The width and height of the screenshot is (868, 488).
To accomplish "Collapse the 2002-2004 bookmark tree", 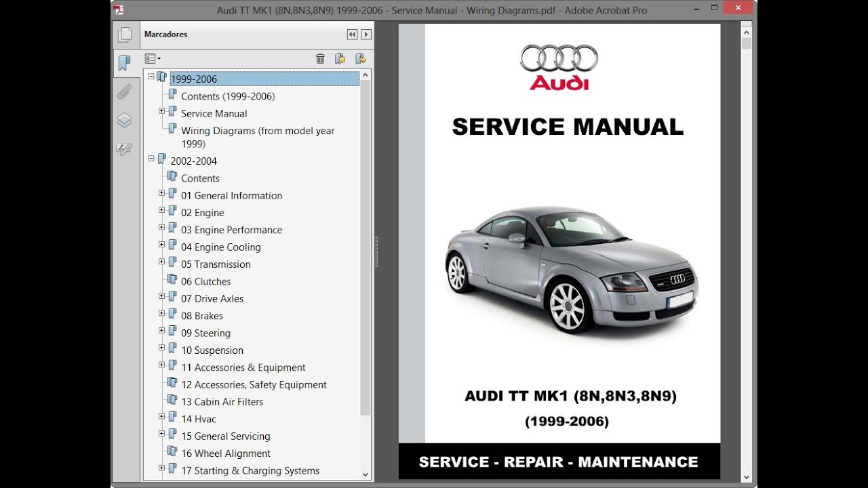I will tap(151, 159).
